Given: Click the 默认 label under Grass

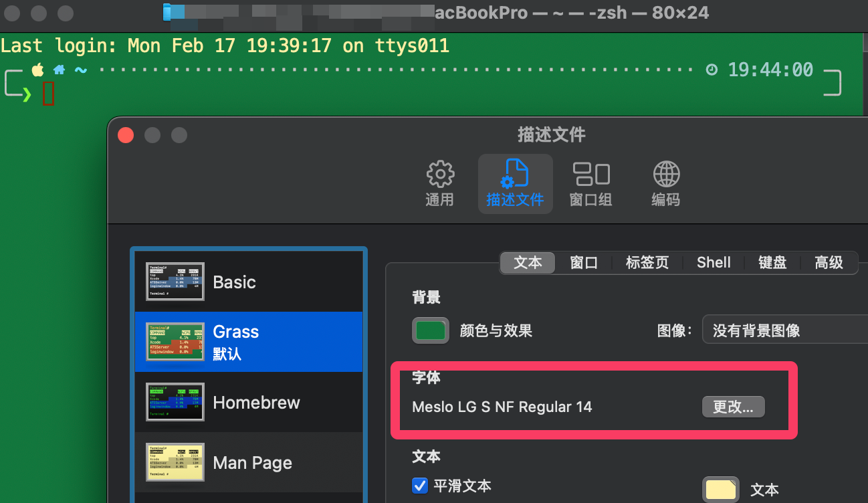Looking at the screenshot, I should click(x=227, y=354).
